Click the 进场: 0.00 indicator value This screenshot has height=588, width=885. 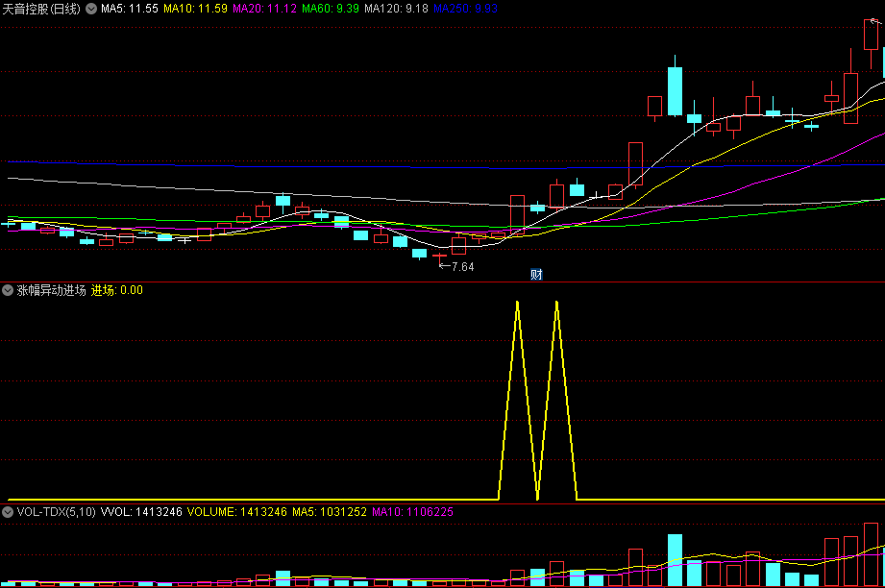117,290
